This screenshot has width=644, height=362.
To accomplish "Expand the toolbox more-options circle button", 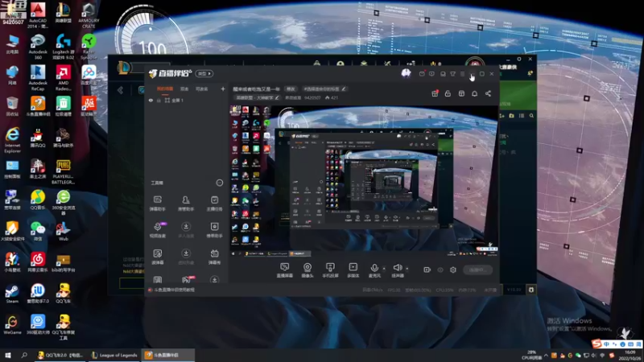I will pyautogui.click(x=219, y=183).
